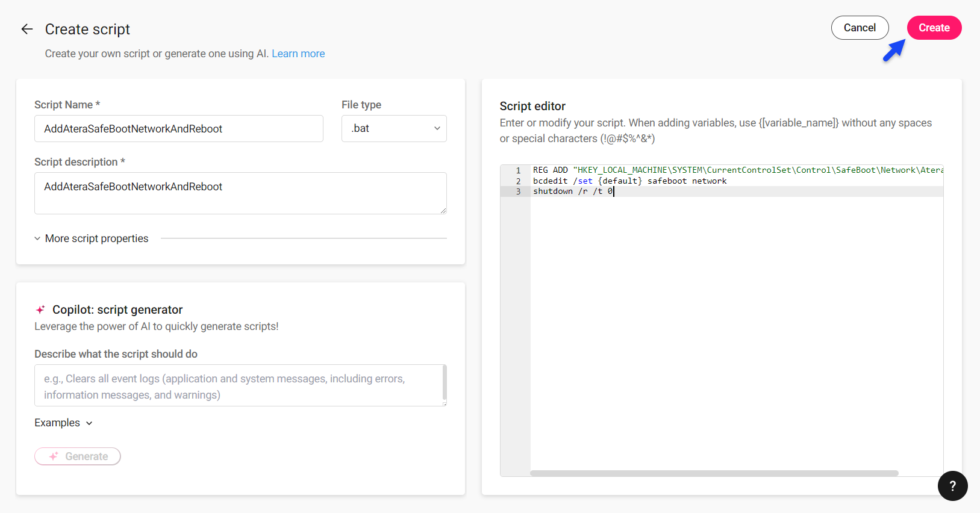980x513 pixels.
Task: Click the script editor horizontal scrollbar
Action: click(x=714, y=473)
